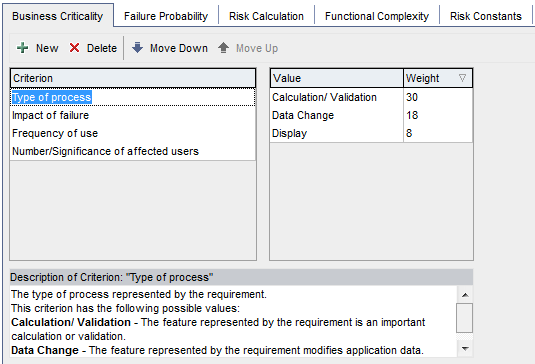Click the Criterion column header

(x=133, y=78)
